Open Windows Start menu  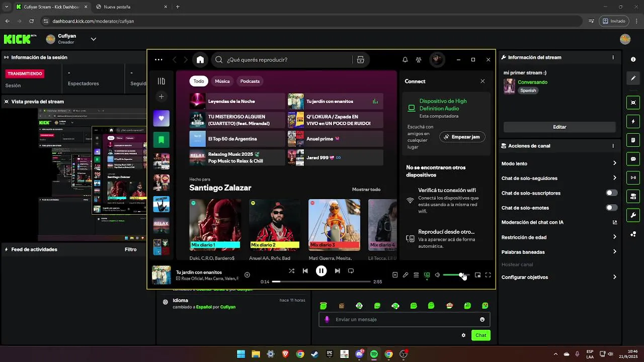[241, 354]
